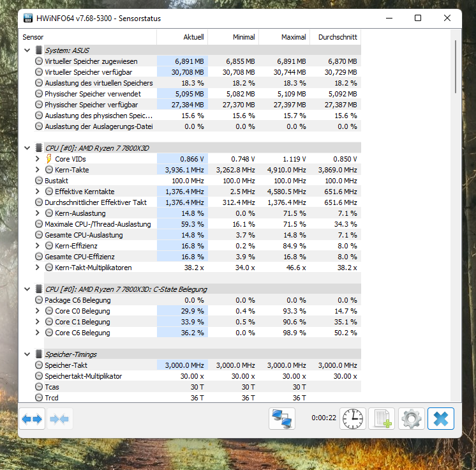Expand the Core C6 Belegung row
476x470 pixels.
tap(38, 332)
